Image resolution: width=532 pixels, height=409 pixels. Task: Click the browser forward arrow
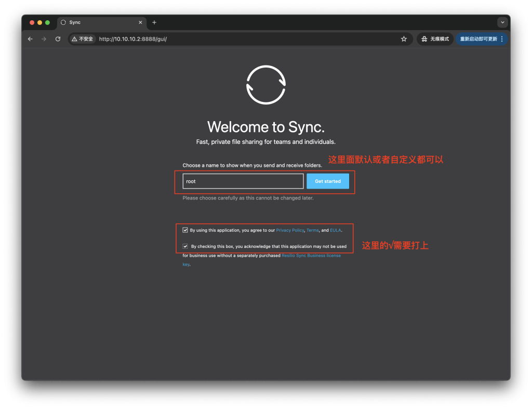click(44, 39)
